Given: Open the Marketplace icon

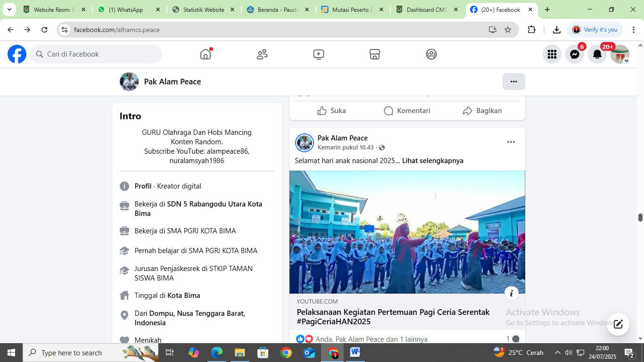Looking at the screenshot, I should click(375, 54).
